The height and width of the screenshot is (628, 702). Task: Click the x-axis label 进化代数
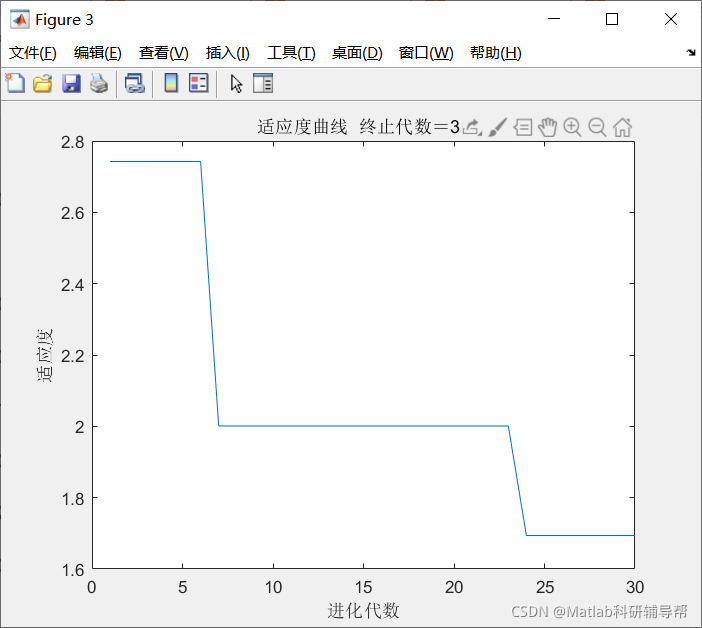[363, 611]
